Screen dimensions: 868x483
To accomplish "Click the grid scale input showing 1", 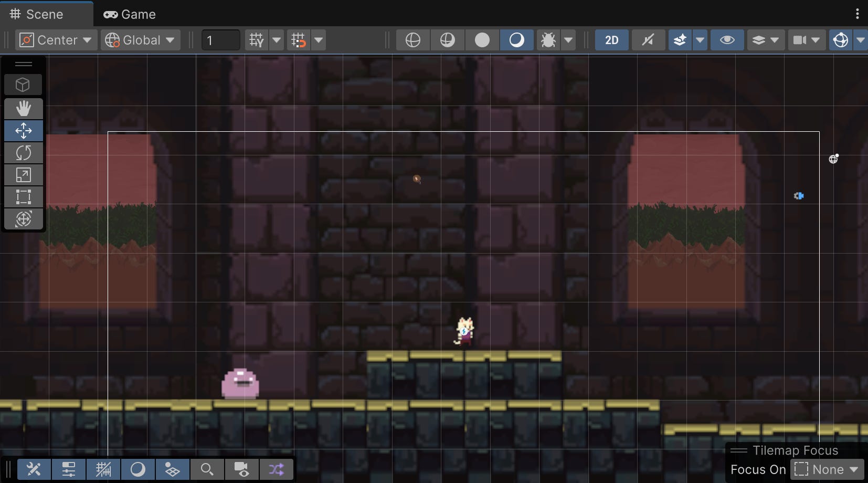I will click(x=220, y=40).
